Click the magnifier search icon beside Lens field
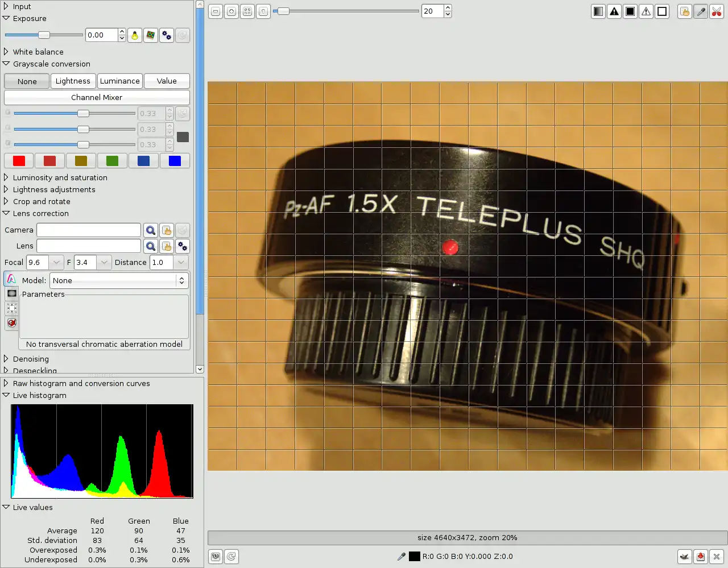 [151, 246]
